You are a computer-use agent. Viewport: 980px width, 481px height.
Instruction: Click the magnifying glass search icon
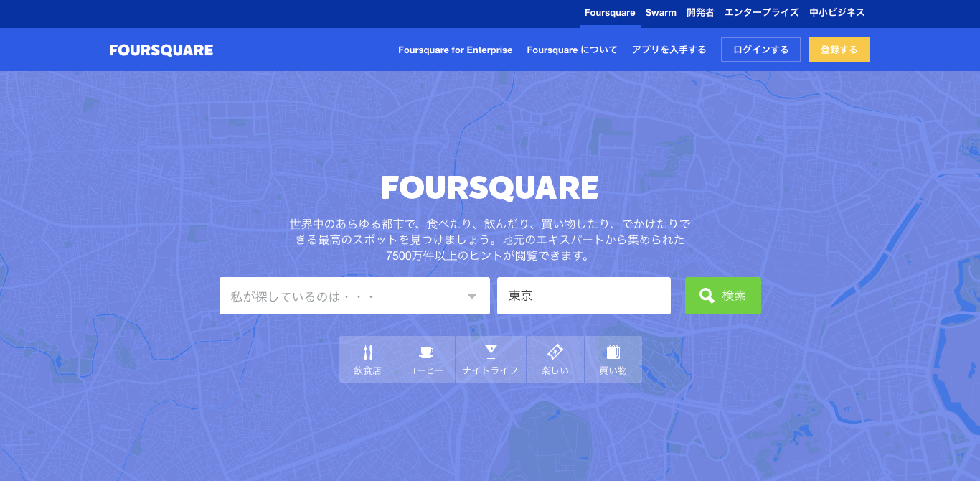point(707,296)
